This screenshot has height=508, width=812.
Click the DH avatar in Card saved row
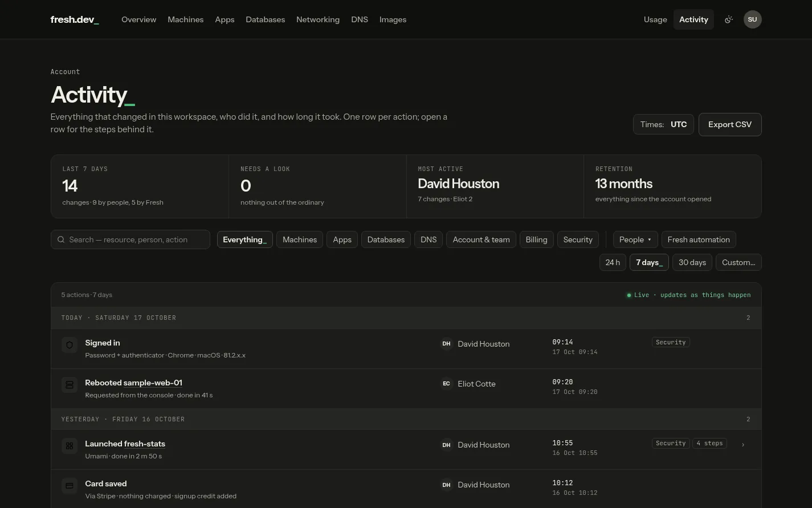pyautogui.click(x=446, y=484)
